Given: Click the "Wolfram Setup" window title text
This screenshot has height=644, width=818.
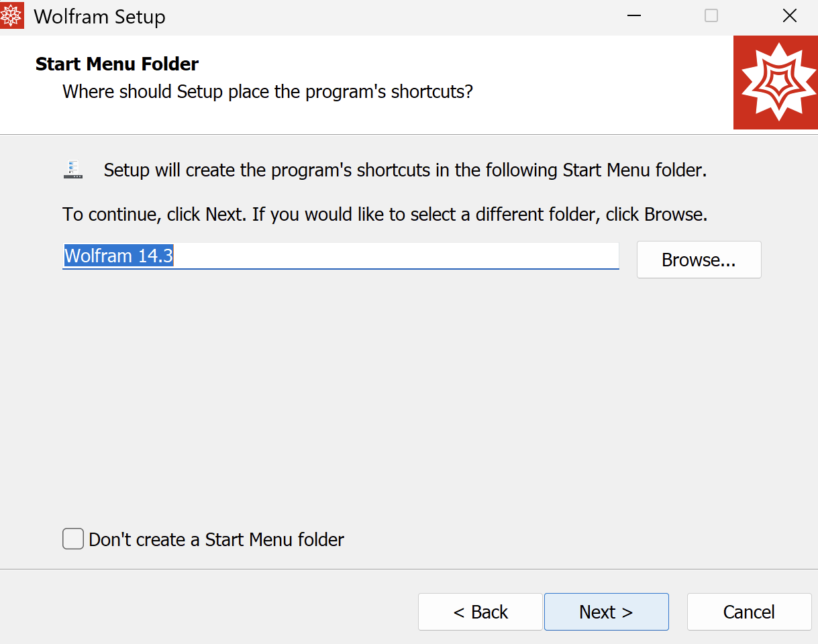Looking at the screenshot, I should click(x=99, y=17).
